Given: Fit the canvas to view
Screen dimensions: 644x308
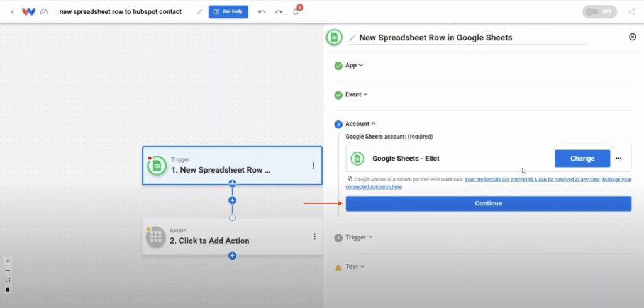Looking at the screenshot, I should tap(8, 280).
